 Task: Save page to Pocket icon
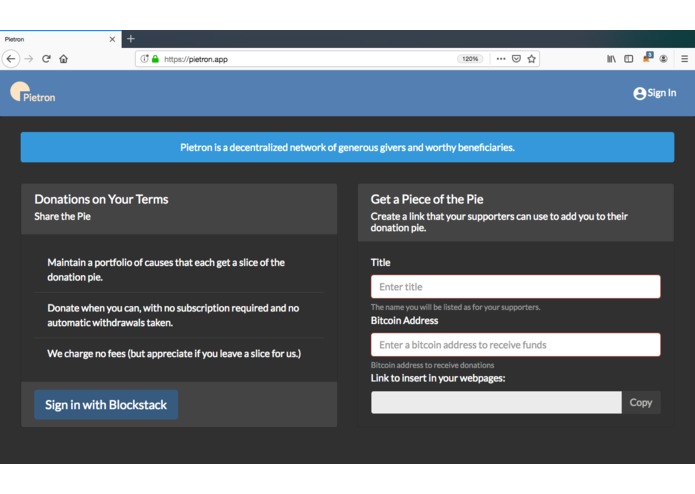[x=516, y=59]
